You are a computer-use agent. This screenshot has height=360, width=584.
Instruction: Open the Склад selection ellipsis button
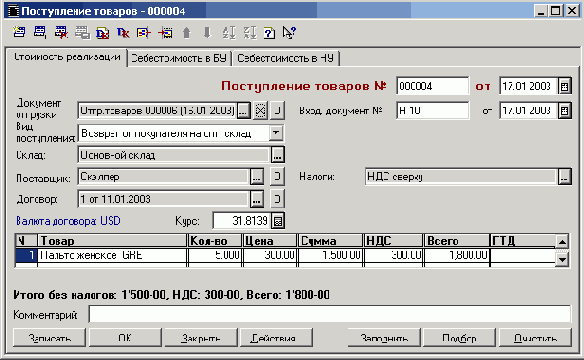pos(277,155)
